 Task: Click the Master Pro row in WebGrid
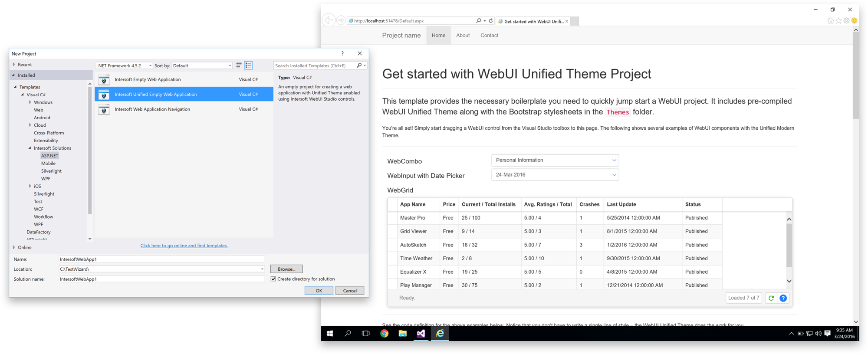coord(555,218)
